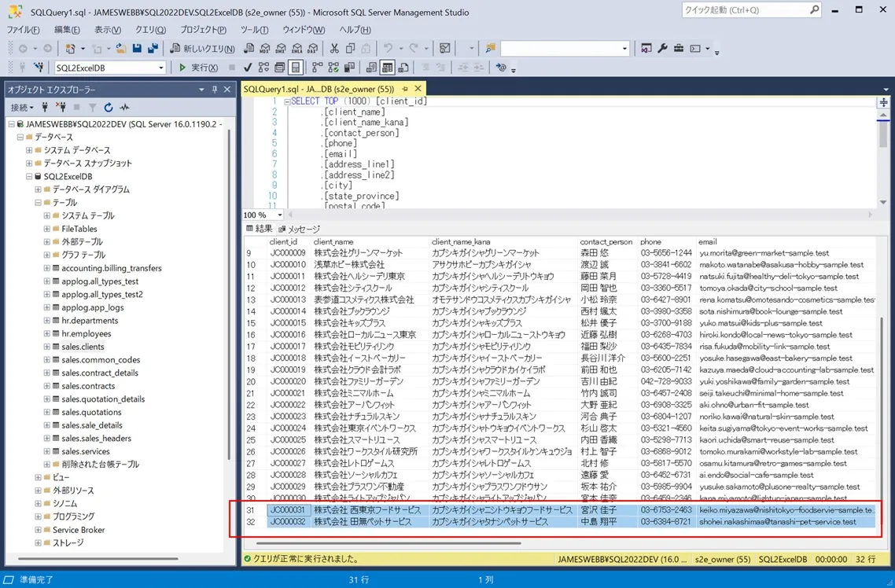This screenshot has height=588, width=895.
Task: Click the results grid horizontal scrollbar
Action: [x=389, y=543]
